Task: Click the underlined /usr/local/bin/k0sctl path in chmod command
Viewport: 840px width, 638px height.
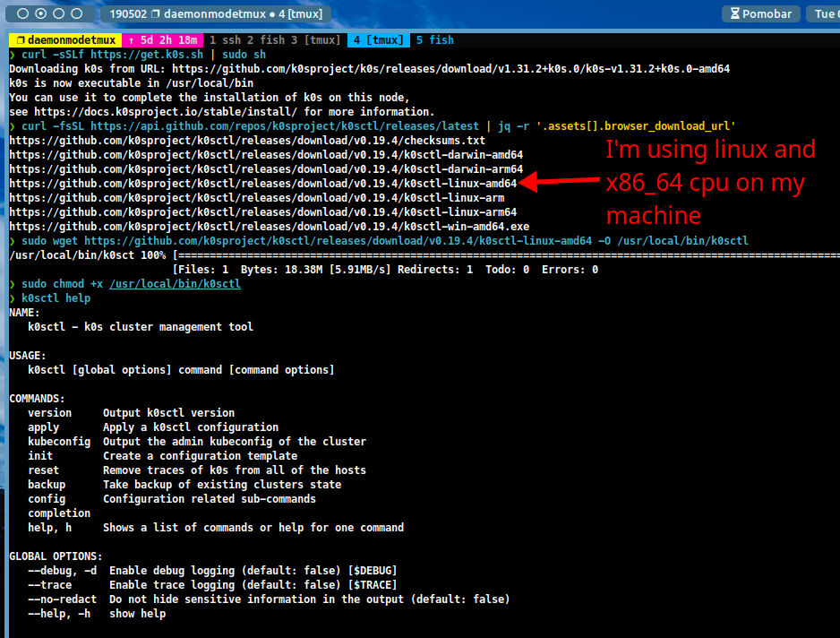Action: click(176, 284)
